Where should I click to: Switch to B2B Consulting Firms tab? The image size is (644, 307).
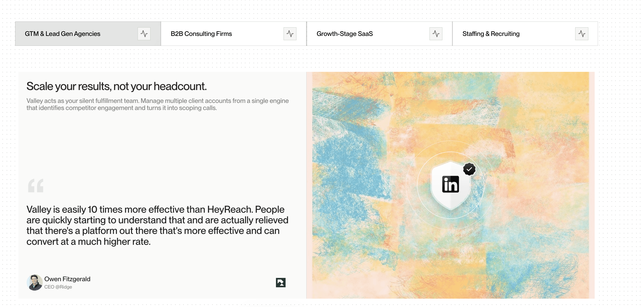click(x=201, y=34)
